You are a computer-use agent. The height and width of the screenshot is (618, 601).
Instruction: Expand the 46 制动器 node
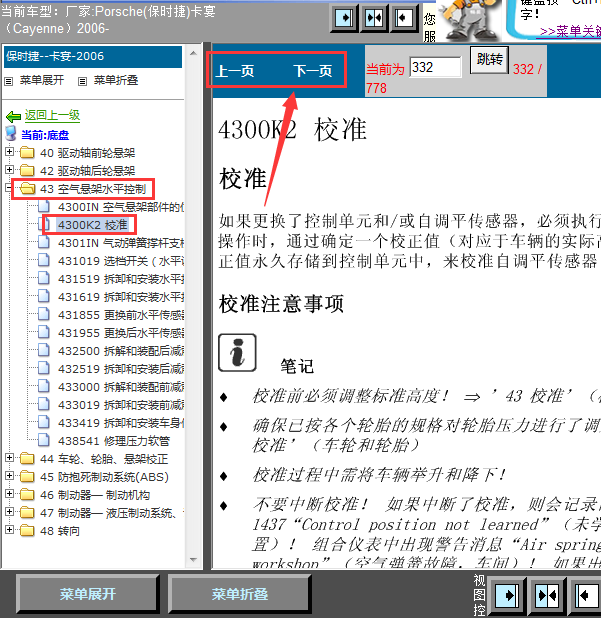click(9, 493)
